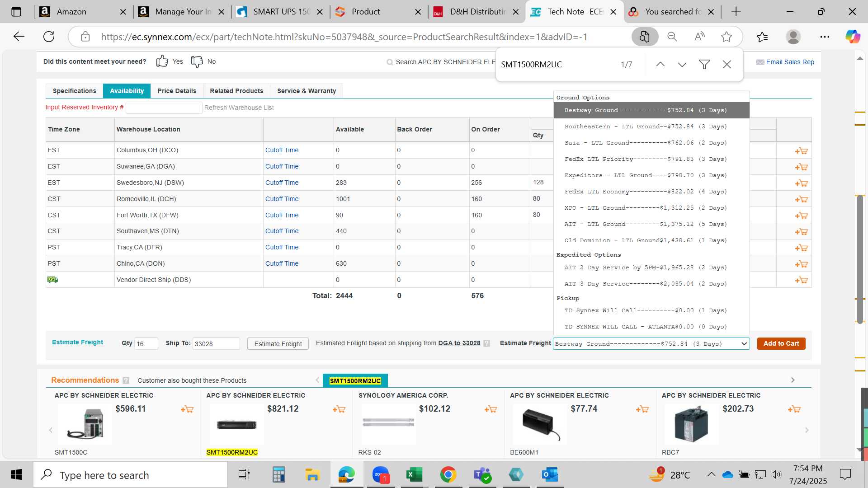This screenshot has height=488, width=868.
Task: Open Microsoft Teams from the taskbar
Action: click(x=482, y=475)
